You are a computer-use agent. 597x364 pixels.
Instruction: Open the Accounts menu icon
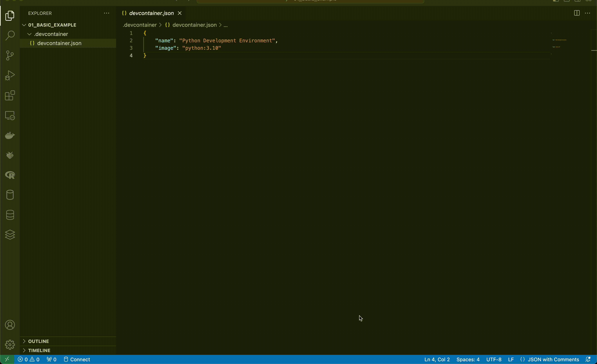coord(10,325)
